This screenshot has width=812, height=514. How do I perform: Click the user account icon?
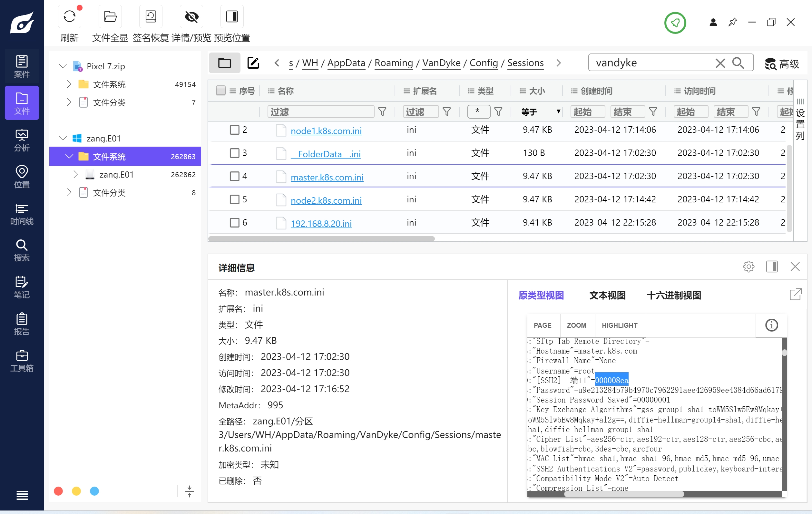click(713, 22)
